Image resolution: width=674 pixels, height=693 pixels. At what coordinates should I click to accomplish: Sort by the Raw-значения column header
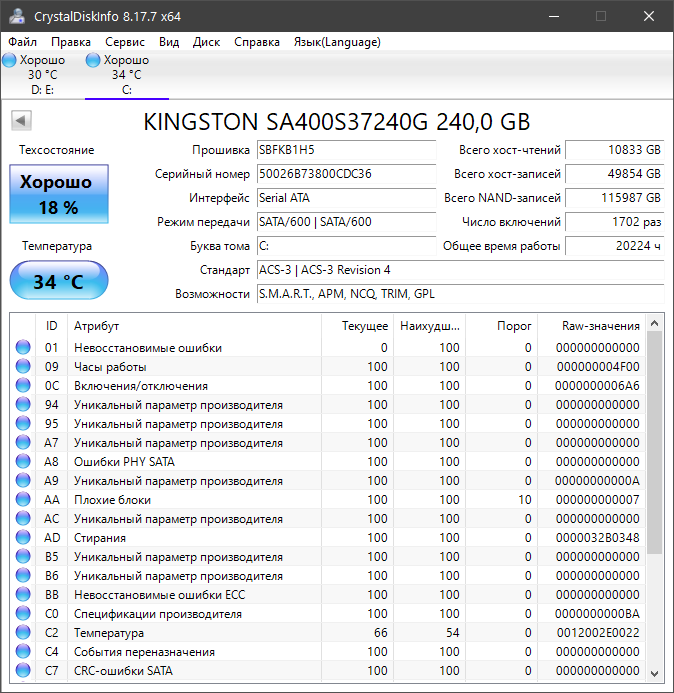600,326
